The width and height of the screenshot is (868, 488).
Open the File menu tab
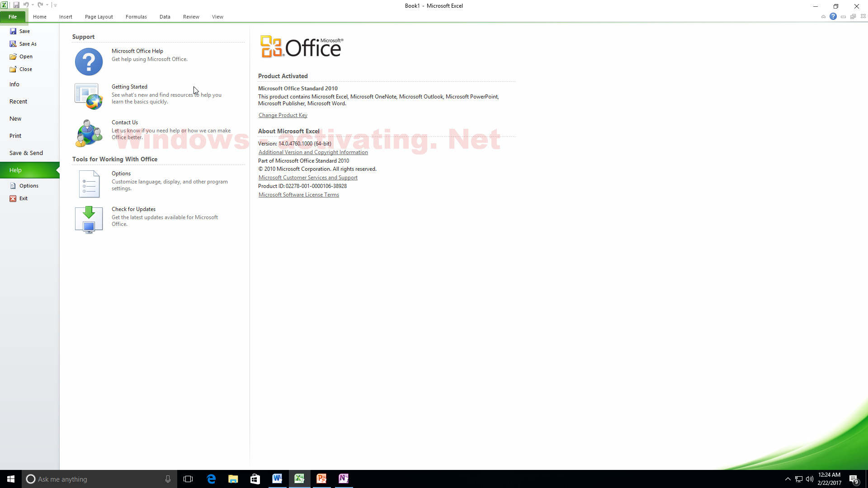pyautogui.click(x=12, y=16)
